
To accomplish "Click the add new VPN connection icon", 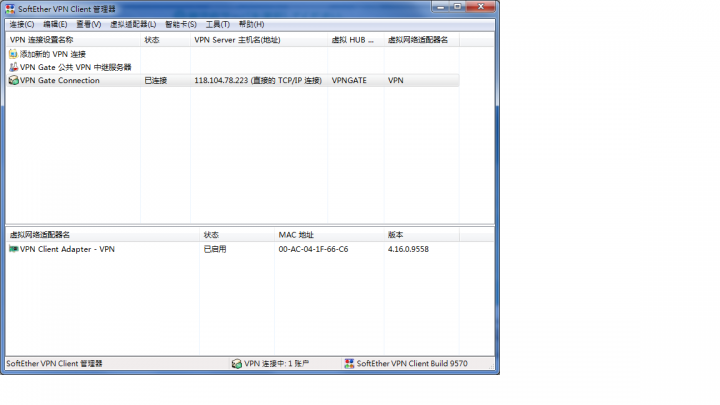I will (x=13, y=54).
